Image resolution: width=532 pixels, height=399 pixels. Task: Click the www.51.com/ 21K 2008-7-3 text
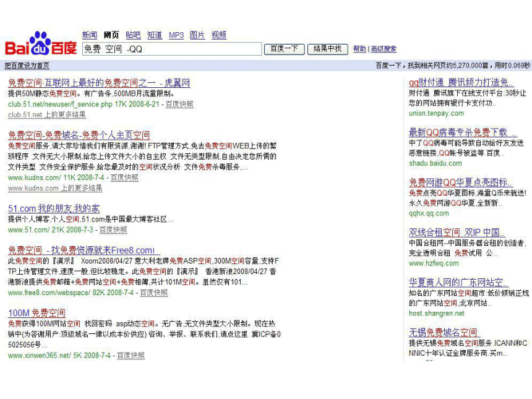[x=51, y=230]
